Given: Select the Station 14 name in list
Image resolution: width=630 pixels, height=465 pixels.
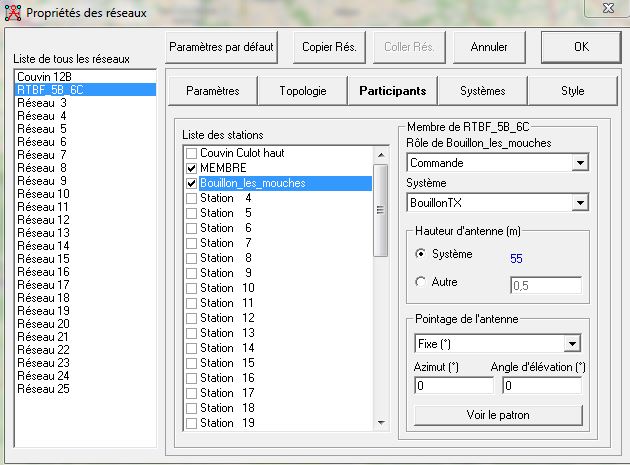Looking at the screenshot, I should point(227,348).
